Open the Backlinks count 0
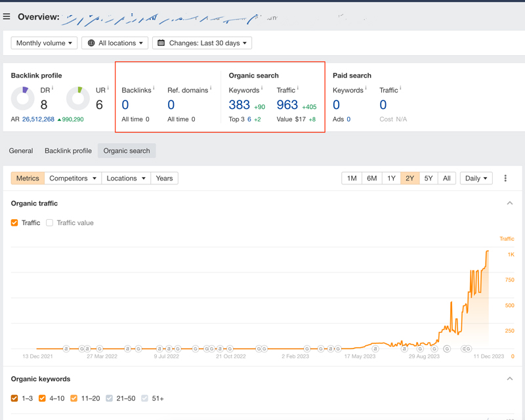This screenshot has width=525, height=420. click(125, 105)
